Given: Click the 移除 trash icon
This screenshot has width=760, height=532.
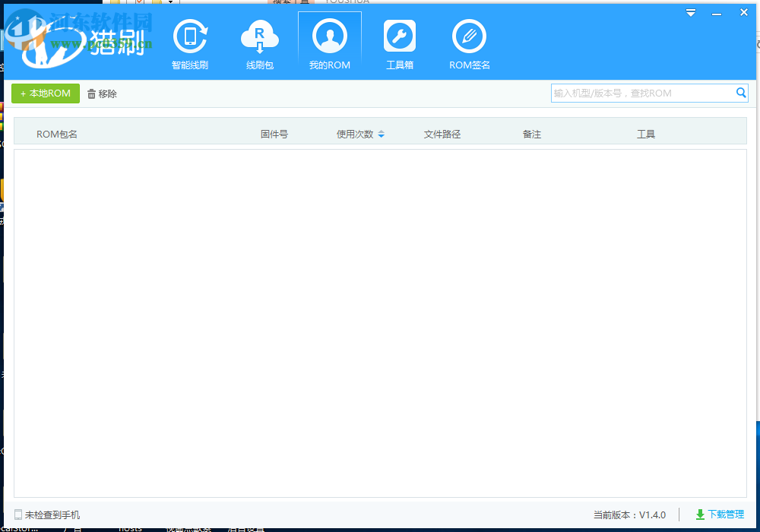Looking at the screenshot, I should click(x=91, y=93).
